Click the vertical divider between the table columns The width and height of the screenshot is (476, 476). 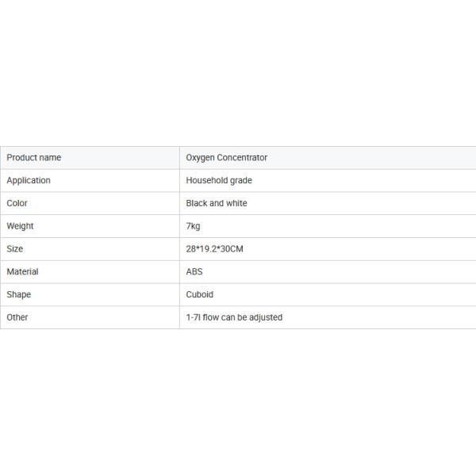179,238
